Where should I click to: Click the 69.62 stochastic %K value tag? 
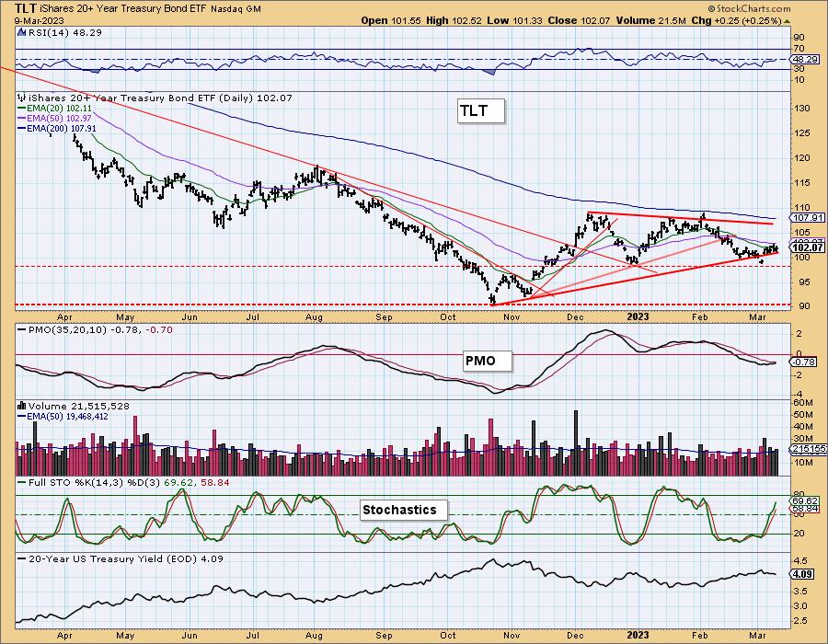(806, 501)
